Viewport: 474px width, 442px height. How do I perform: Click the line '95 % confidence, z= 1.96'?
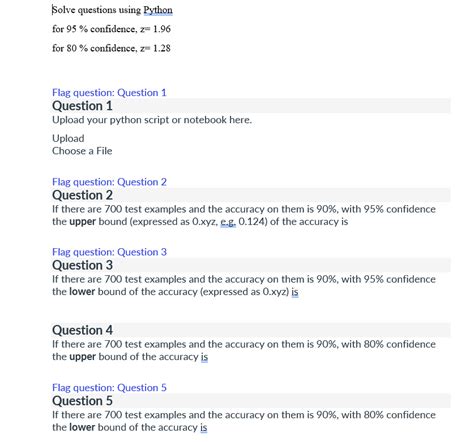coord(111,29)
